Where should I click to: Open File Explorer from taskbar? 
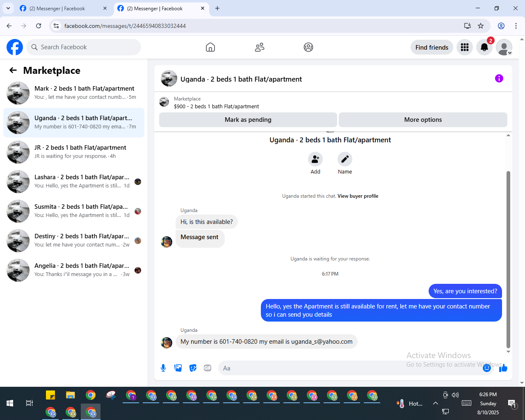(x=71, y=395)
